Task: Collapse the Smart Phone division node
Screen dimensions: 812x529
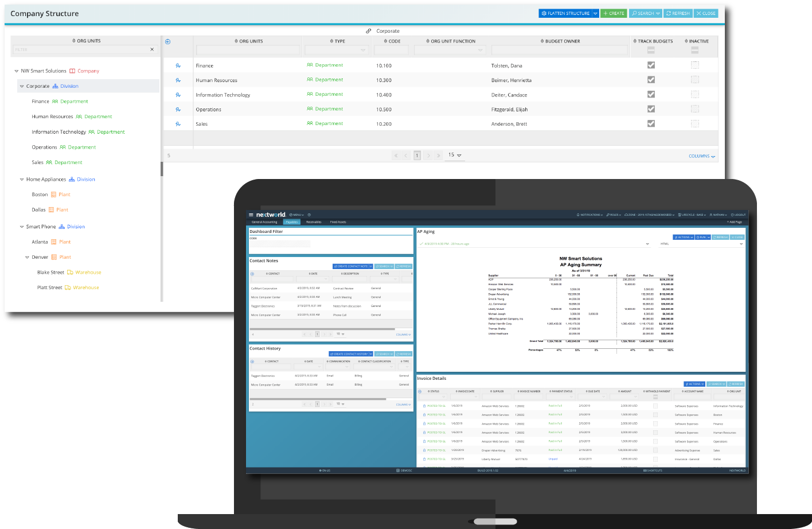Action: click(22, 227)
